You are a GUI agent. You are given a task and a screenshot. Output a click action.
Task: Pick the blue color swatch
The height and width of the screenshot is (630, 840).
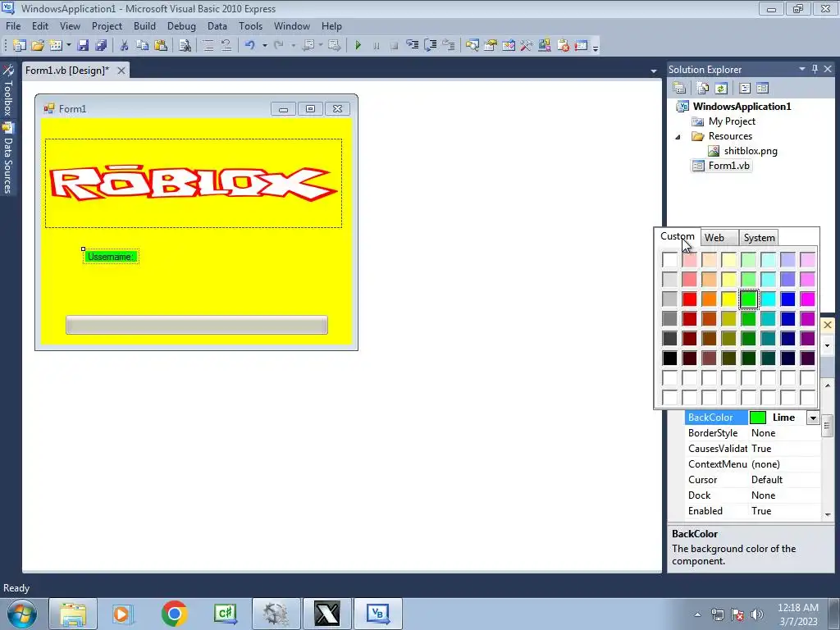coord(787,299)
